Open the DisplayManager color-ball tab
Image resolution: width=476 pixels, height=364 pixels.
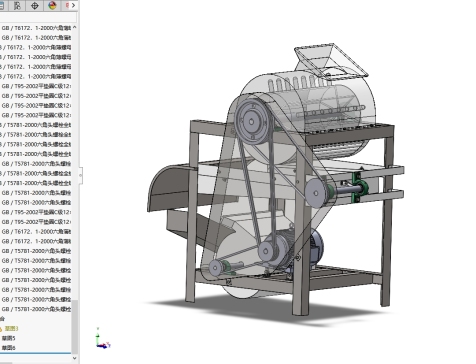[x=52, y=5]
